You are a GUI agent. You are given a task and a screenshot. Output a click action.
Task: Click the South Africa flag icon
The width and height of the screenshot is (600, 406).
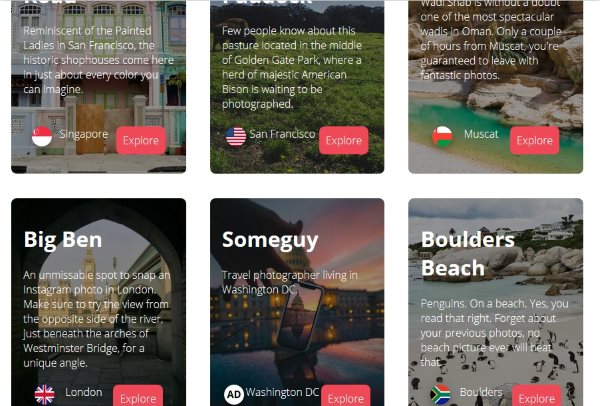point(440,395)
